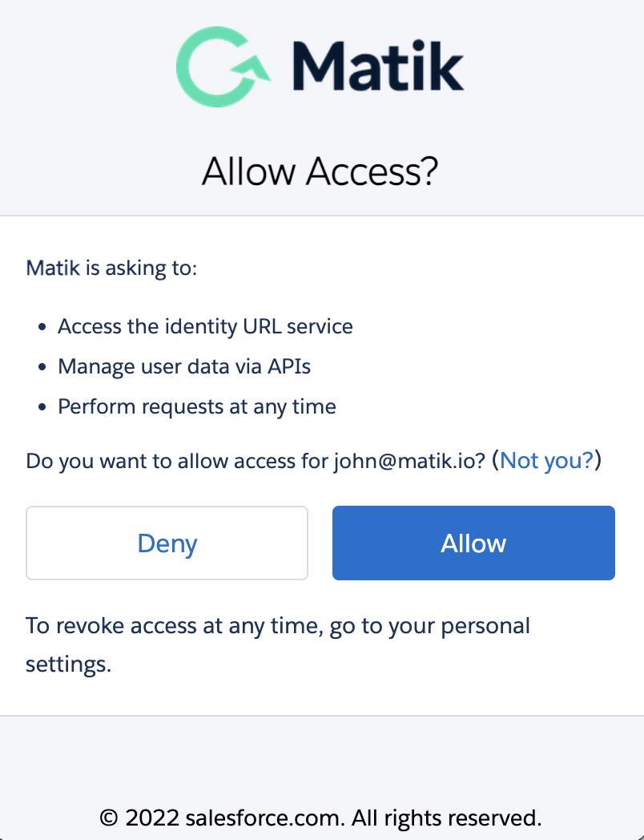Click bullet point before 'Perform requests'
Screen dimensions: 644x840
click(42, 407)
